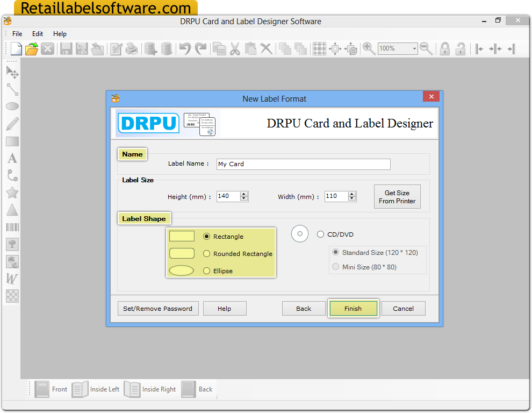Decrease Width (mm) with down arrow

[x=352, y=198]
